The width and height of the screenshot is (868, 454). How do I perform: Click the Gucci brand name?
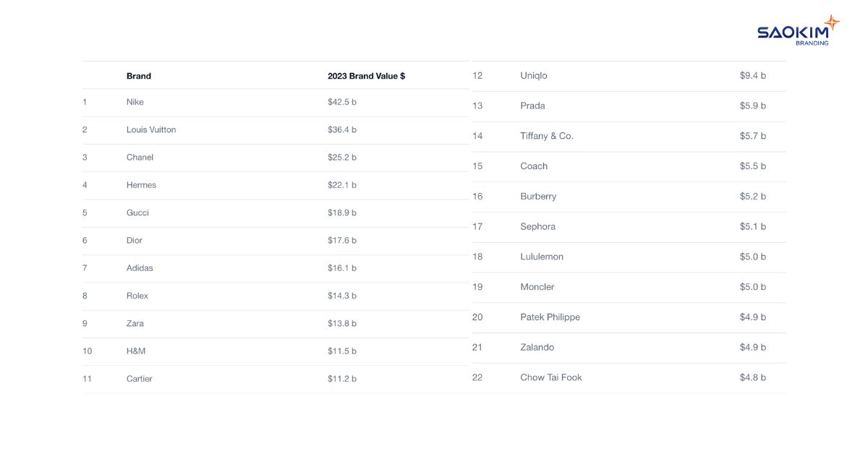pyautogui.click(x=137, y=213)
